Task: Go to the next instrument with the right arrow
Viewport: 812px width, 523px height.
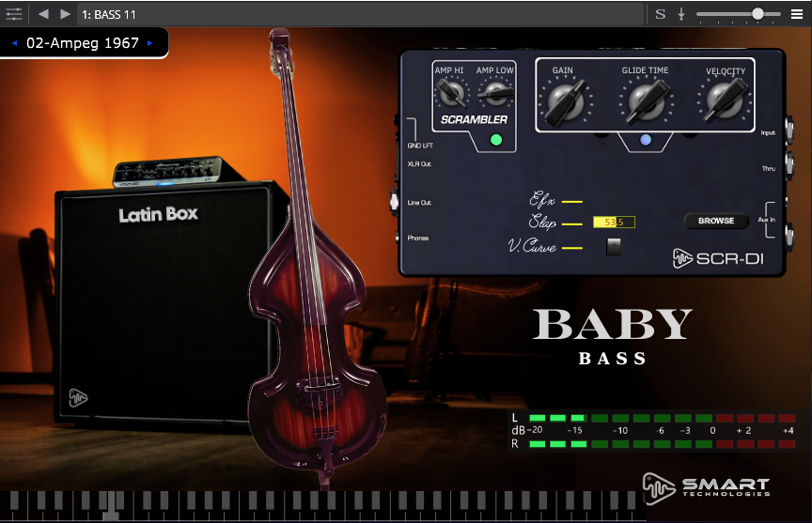Action: click(x=65, y=14)
